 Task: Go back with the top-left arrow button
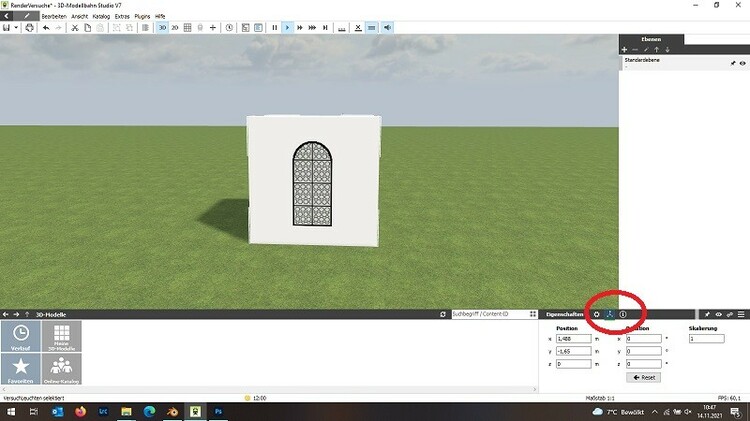pos(7,16)
